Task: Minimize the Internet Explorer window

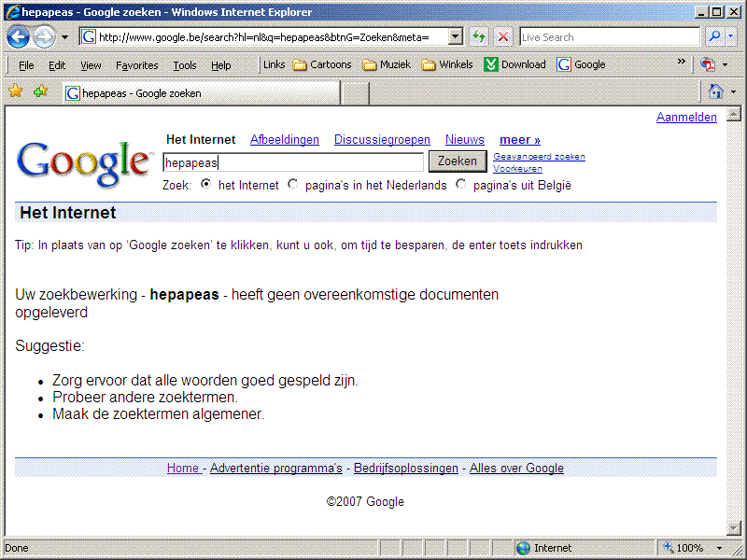Action: click(700, 12)
